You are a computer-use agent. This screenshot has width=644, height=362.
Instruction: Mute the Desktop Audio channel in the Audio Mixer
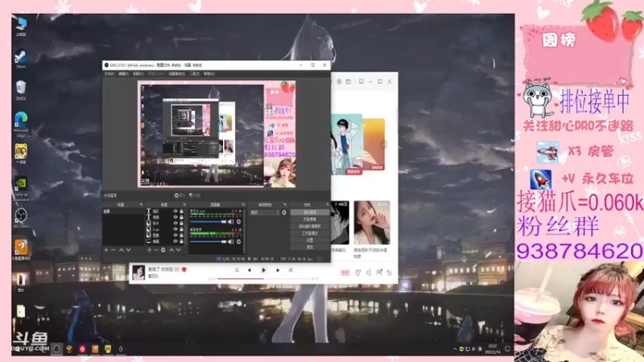(x=231, y=242)
